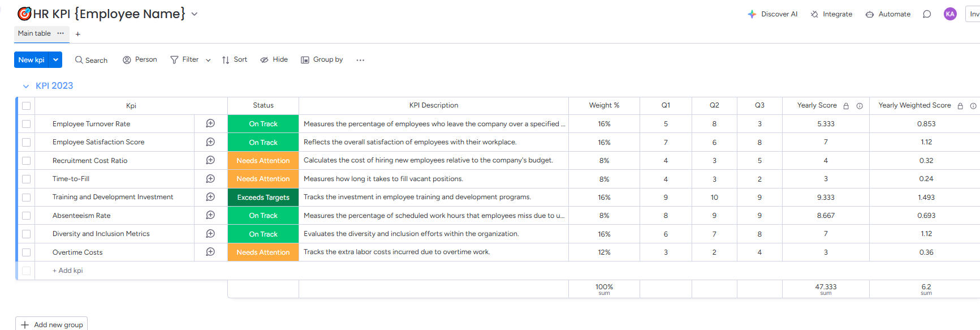Open conversation for Diversity and Inclusion Metrics

point(210,234)
